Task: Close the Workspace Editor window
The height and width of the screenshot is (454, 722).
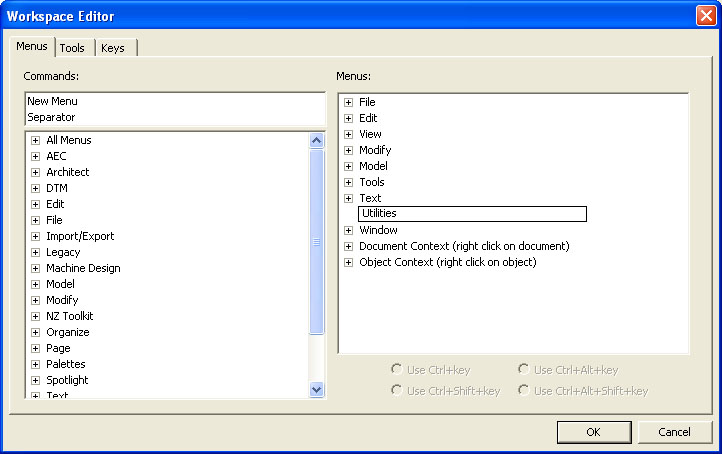Action: 706,16
